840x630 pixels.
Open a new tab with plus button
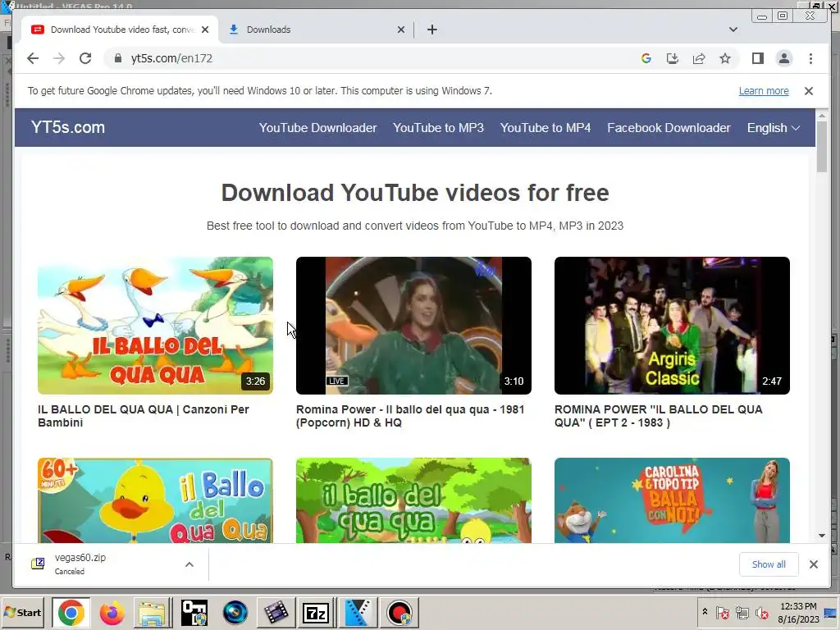click(432, 30)
